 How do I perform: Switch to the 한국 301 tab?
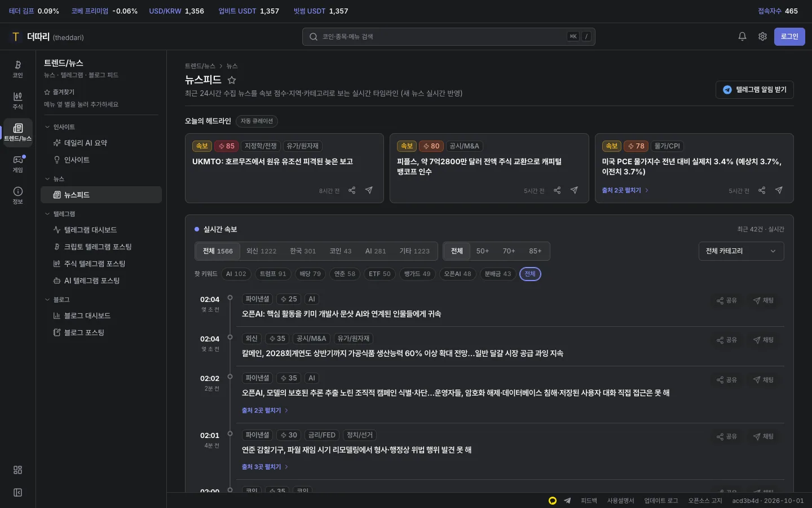click(x=303, y=251)
